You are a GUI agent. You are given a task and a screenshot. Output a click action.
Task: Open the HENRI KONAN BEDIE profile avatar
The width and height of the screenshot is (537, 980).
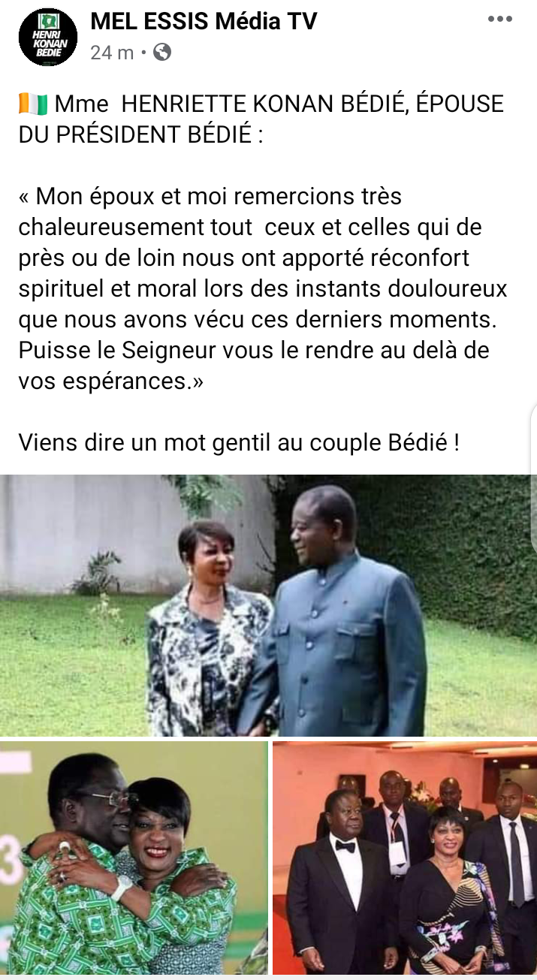48,36
